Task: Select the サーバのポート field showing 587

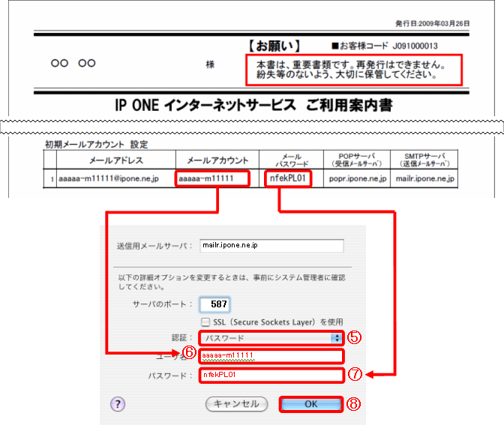Action: pyautogui.click(x=214, y=304)
